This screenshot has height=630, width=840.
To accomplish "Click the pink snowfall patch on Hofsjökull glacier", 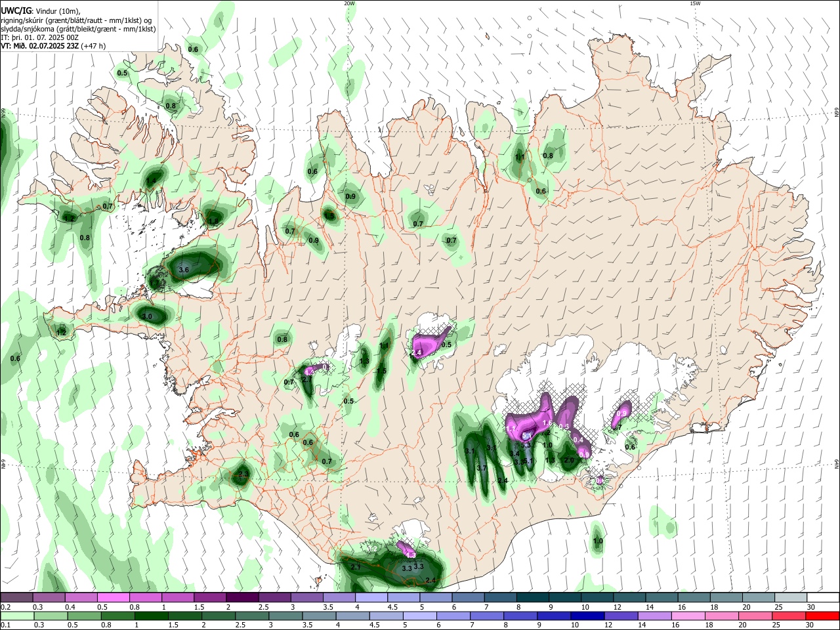I will (430, 344).
